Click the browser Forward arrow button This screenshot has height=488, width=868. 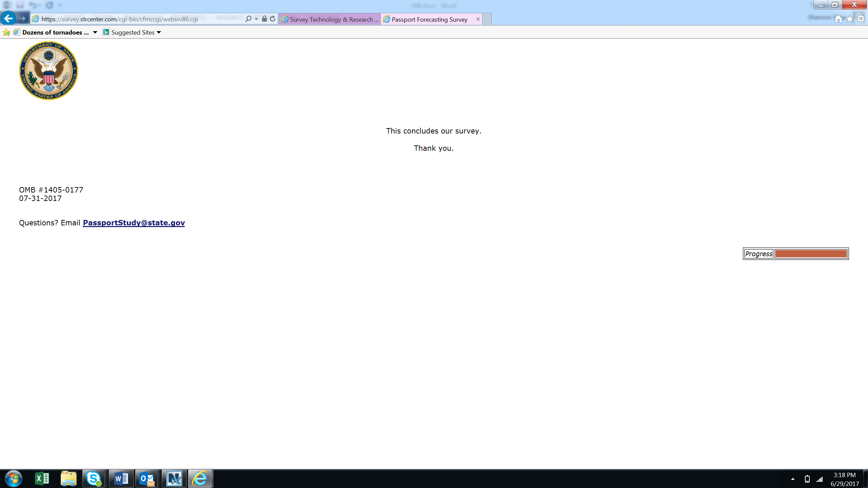[23, 19]
